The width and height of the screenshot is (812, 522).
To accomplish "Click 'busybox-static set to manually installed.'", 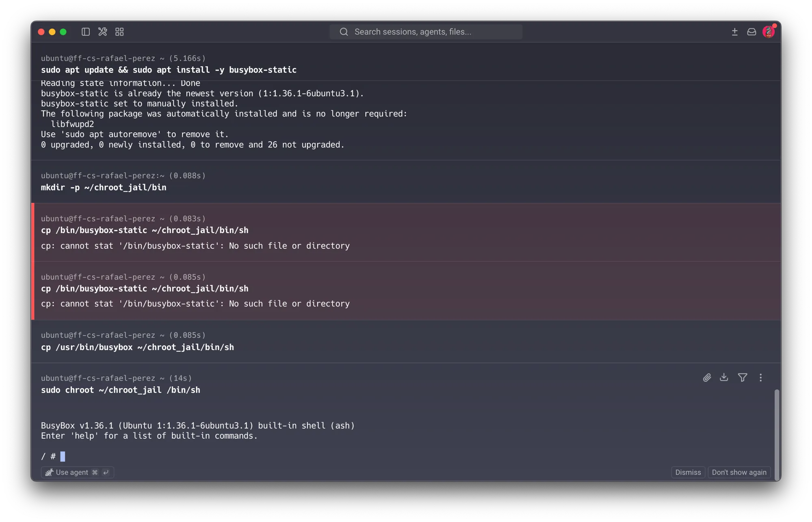I will (140, 104).
